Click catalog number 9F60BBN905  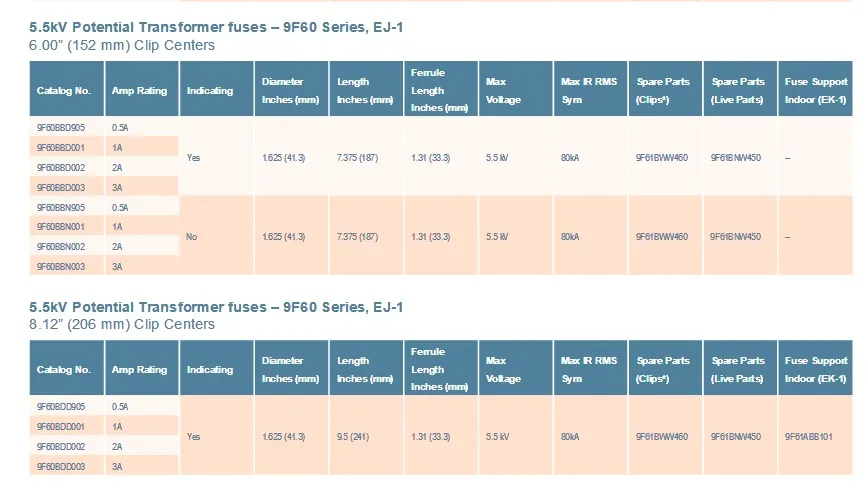coord(61,208)
